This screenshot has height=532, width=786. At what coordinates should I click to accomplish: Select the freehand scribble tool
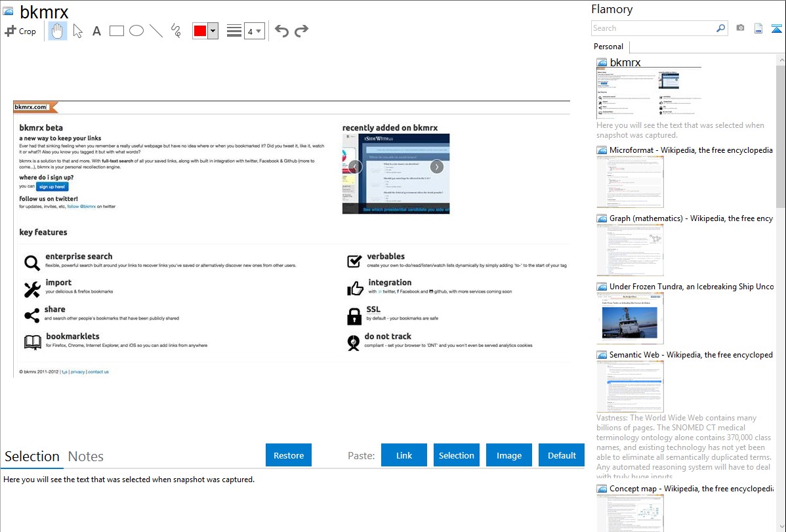175,31
